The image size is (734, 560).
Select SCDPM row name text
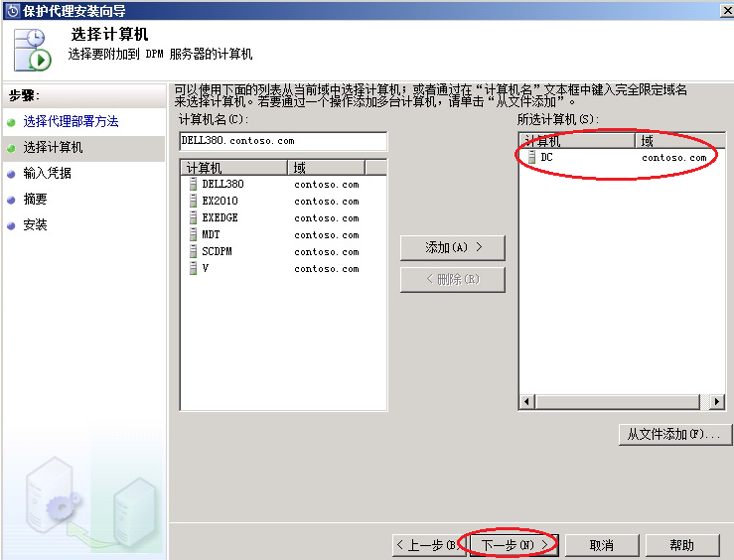tap(217, 251)
